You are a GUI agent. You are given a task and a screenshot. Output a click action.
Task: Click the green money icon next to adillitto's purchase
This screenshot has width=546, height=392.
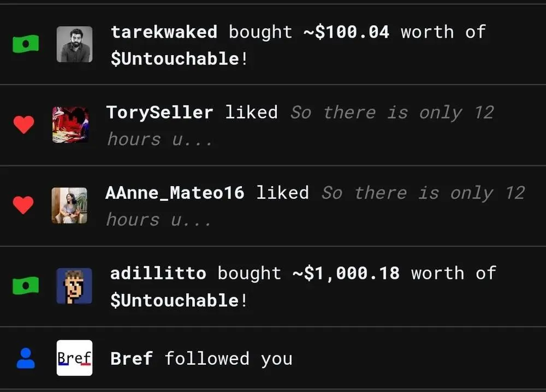(24, 286)
